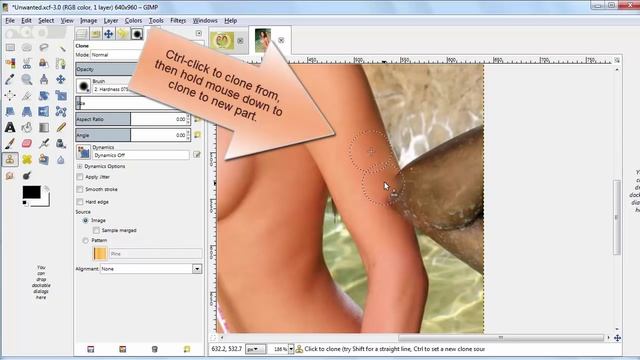This screenshot has height=360, width=640.
Task: Select the Fuzzy Select wand tool
Action: coord(61,48)
